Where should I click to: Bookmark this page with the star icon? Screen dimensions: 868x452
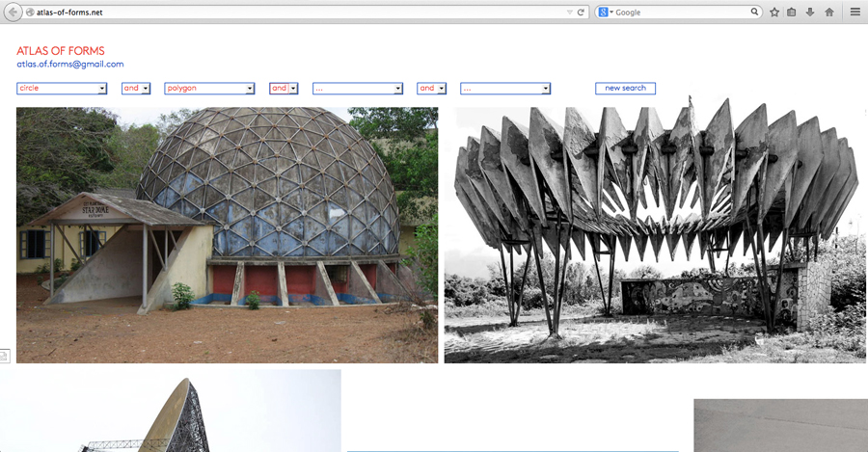pos(774,13)
